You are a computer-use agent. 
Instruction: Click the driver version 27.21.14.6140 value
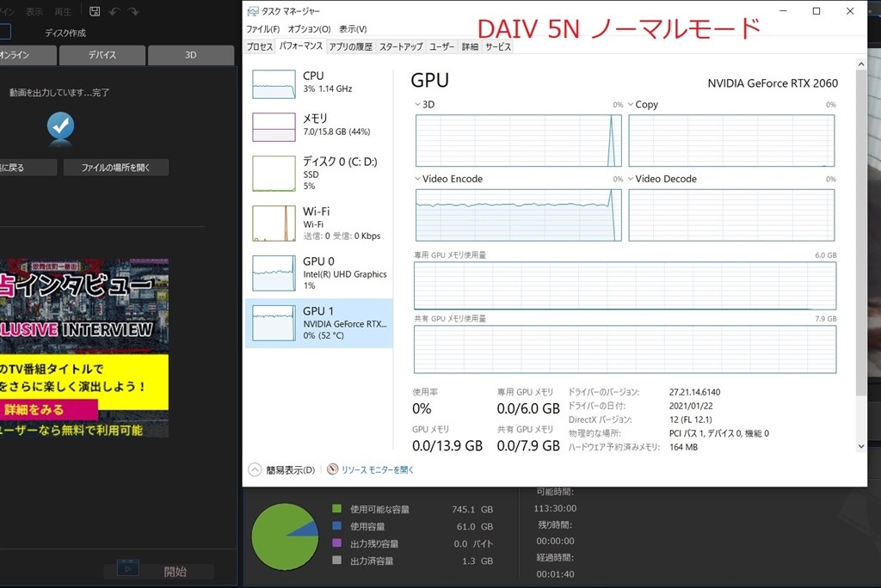tap(694, 392)
